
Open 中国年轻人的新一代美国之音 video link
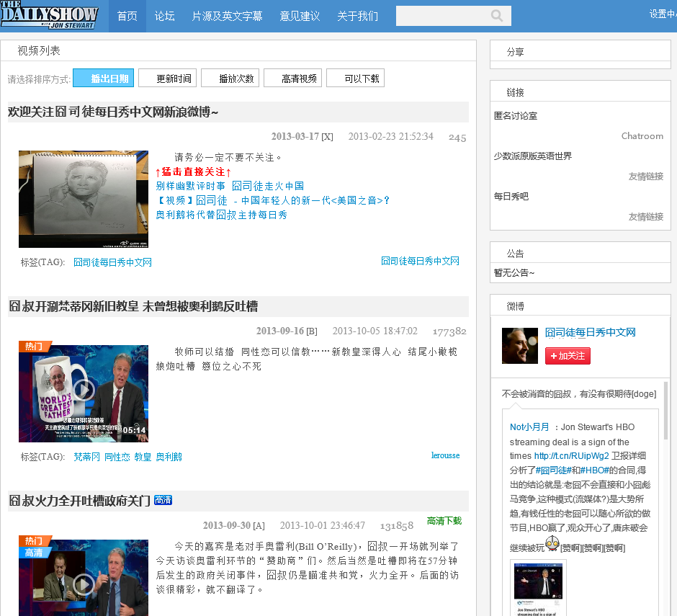click(273, 200)
